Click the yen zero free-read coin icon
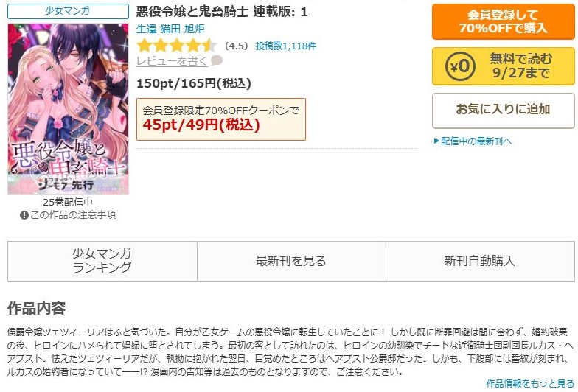This screenshot has height=392, width=578. click(x=460, y=66)
